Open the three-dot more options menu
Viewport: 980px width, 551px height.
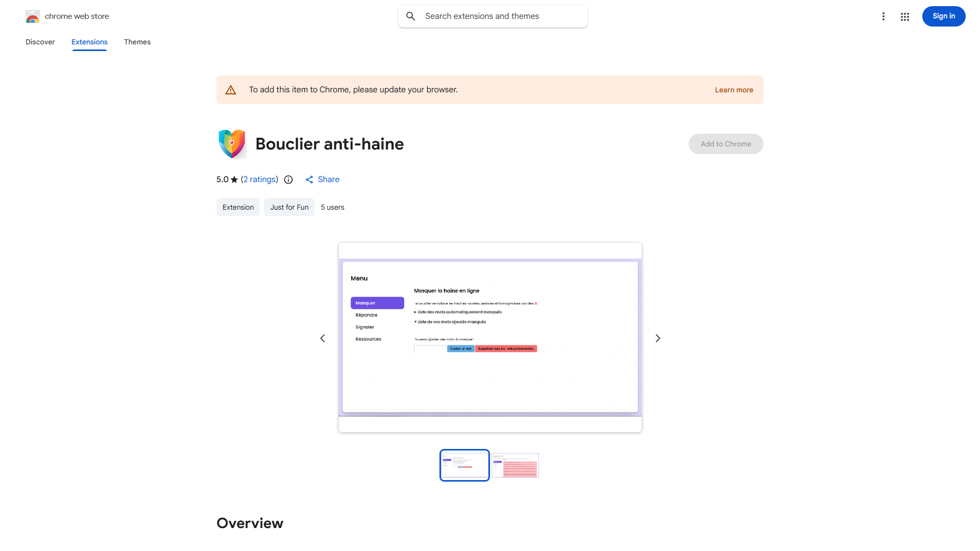point(883,16)
